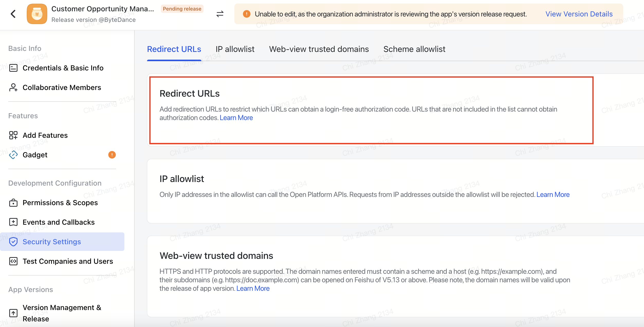Open the Web-view trusted domains tab
Screen dimensions: 644x327
click(319, 49)
